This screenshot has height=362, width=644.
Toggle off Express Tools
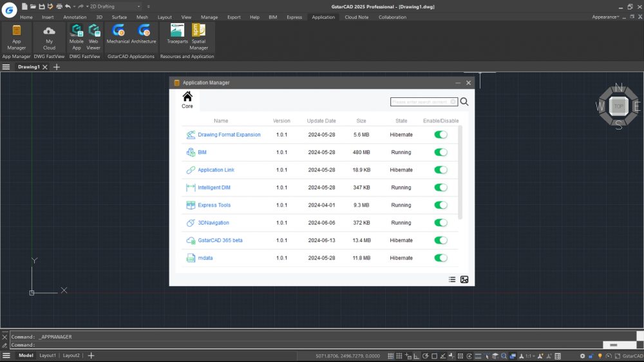click(x=440, y=205)
